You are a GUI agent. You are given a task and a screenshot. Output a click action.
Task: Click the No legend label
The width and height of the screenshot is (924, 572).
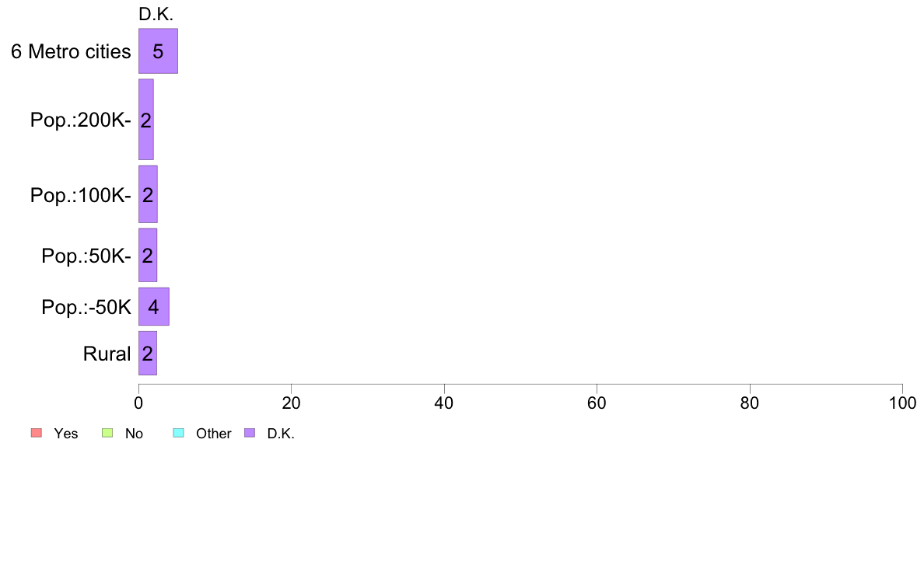coord(134,434)
